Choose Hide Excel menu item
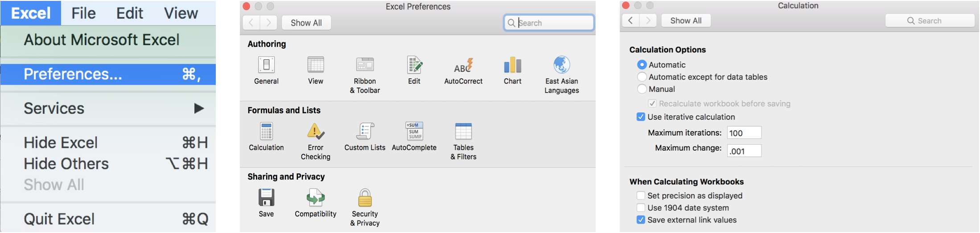 pos(108,143)
